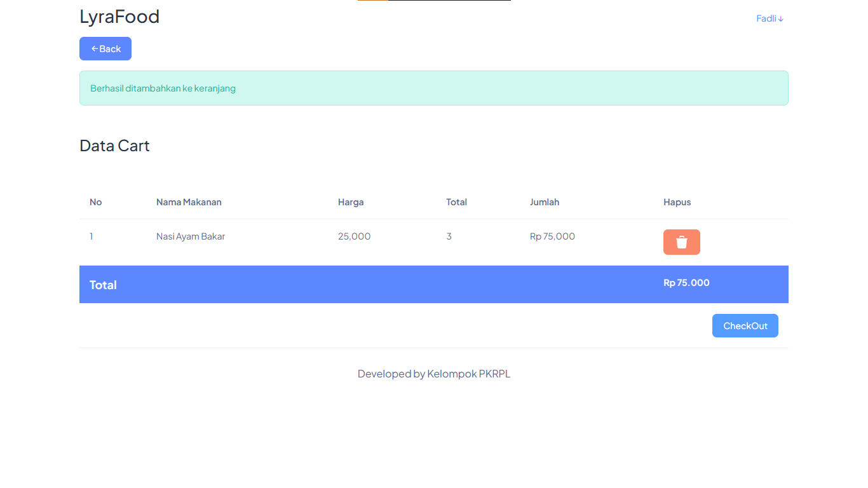The image size is (868, 488).
Task: Click the Total column header
Action: [456, 202]
